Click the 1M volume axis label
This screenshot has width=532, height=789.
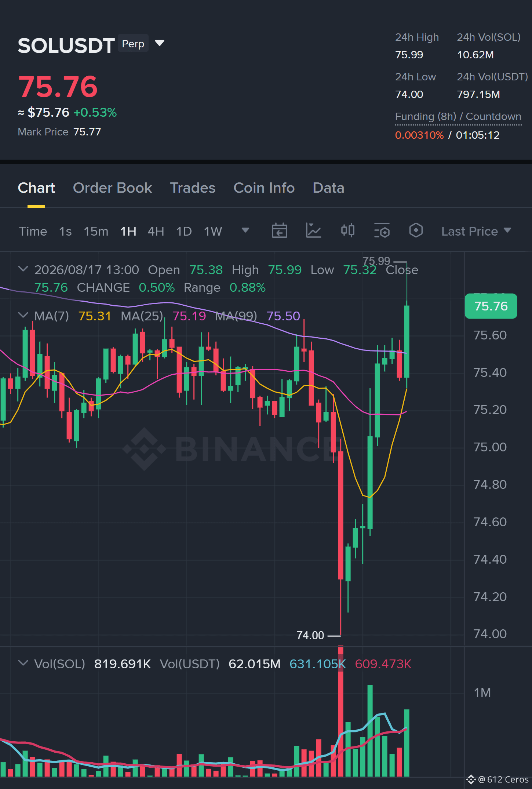482,692
